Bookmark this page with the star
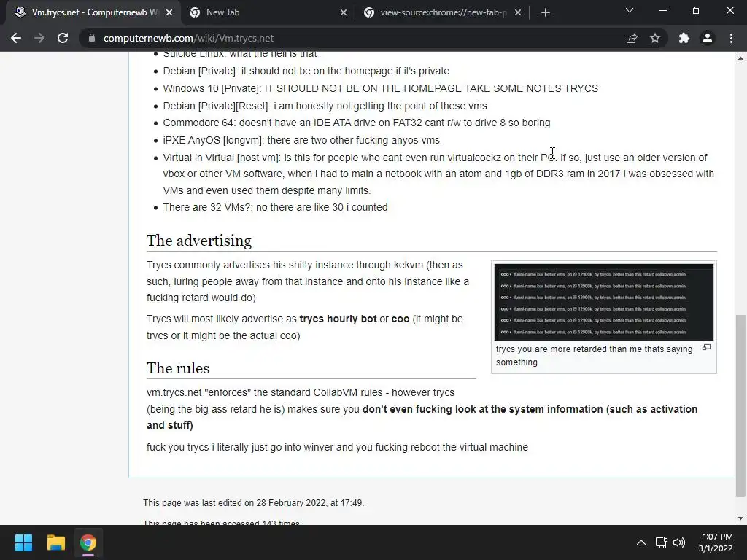The width and height of the screenshot is (747, 560). click(x=655, y=38)
